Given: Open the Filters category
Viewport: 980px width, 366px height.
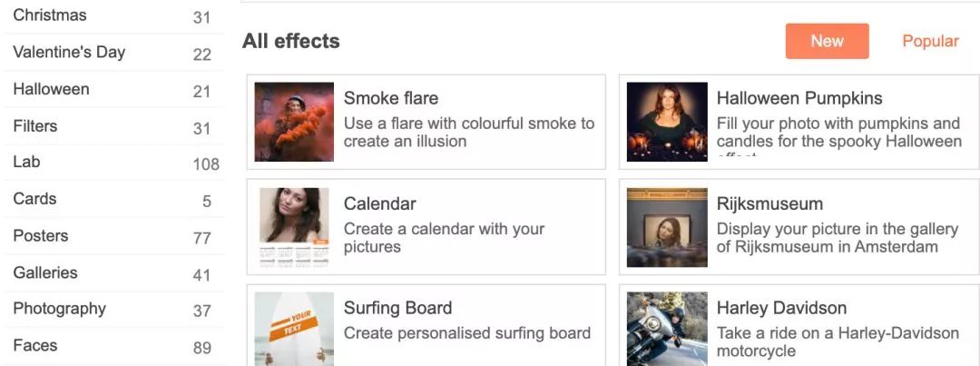Looking at the screenshot, I should [35, 125].
